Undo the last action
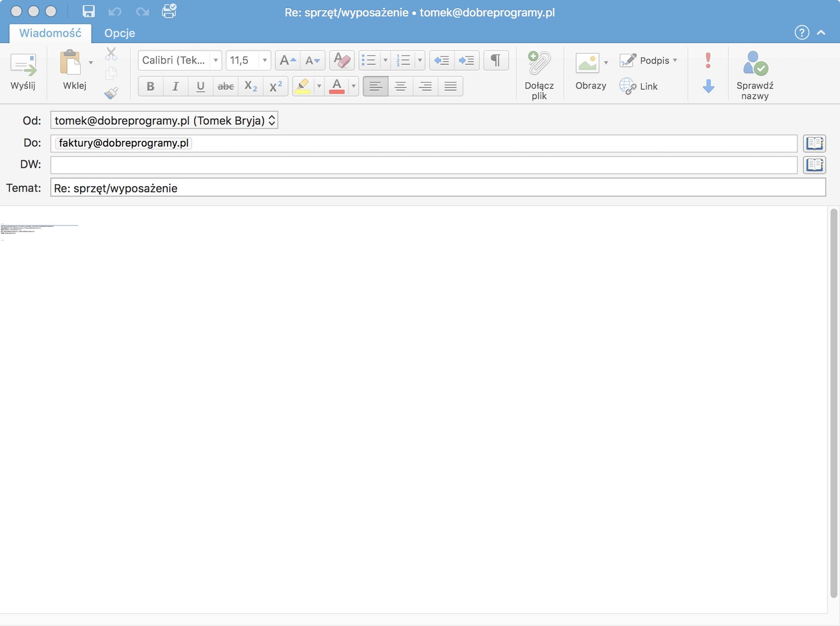 pos(115,11)
